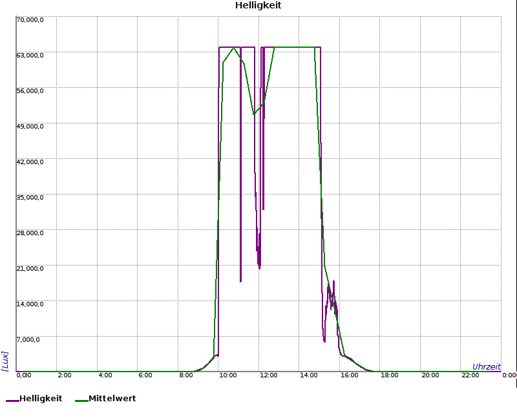Click the 7,000,0 y-axis value

click(x=28, y=340)
